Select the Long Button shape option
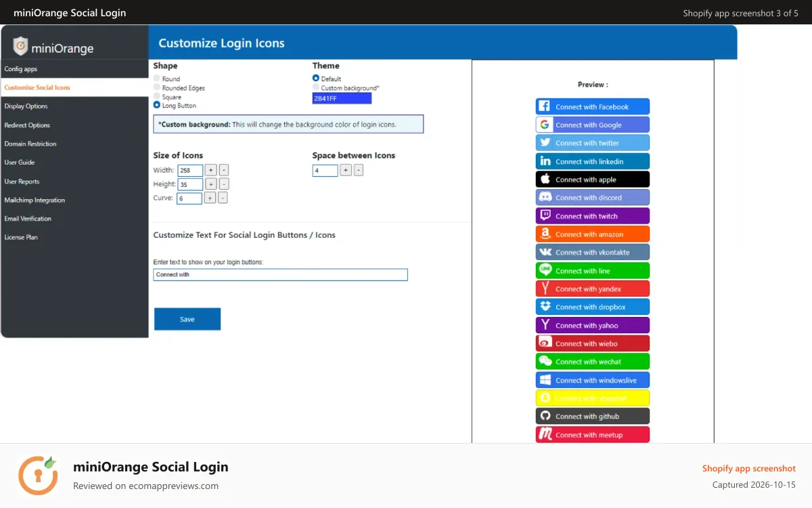Image resolution: width=812 pixels, height=508 pixels. pyautogui.click(x=157, y=105)
